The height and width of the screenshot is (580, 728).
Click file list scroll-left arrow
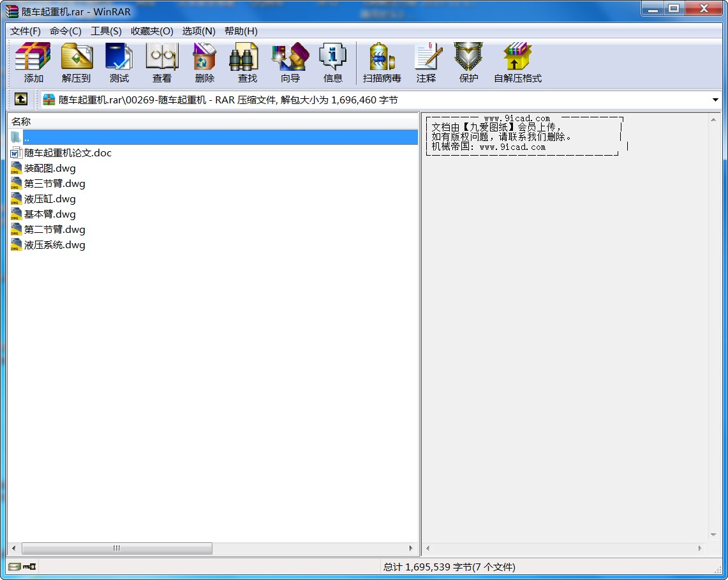click(13, 548)
